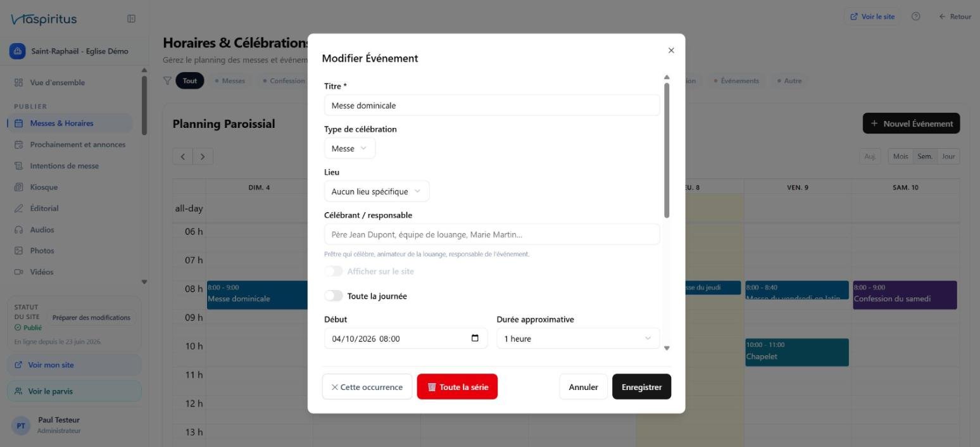Click the Vidéos camera icon
Screen dimensions: 980x447
point(18,272)
